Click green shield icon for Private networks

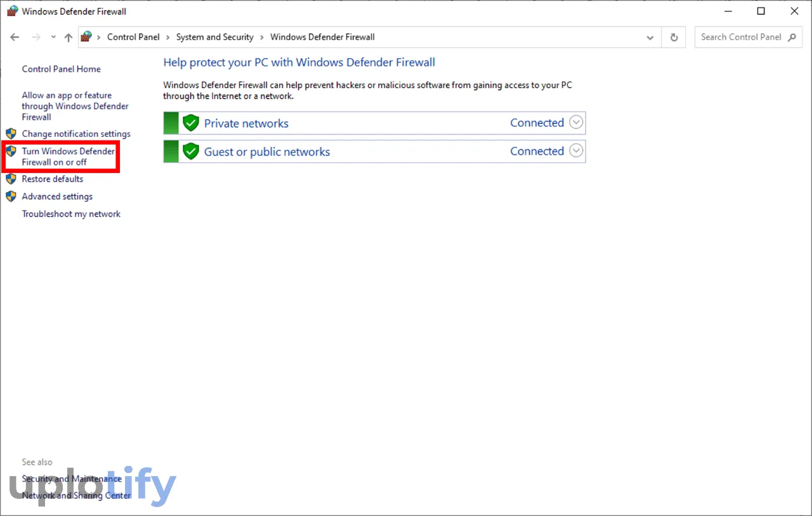coord(191,123)
